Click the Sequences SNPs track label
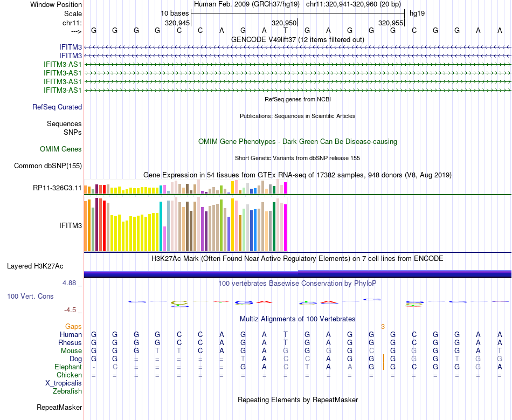The image size is (512, 420). pyautogui.click(x=64, y=128)
